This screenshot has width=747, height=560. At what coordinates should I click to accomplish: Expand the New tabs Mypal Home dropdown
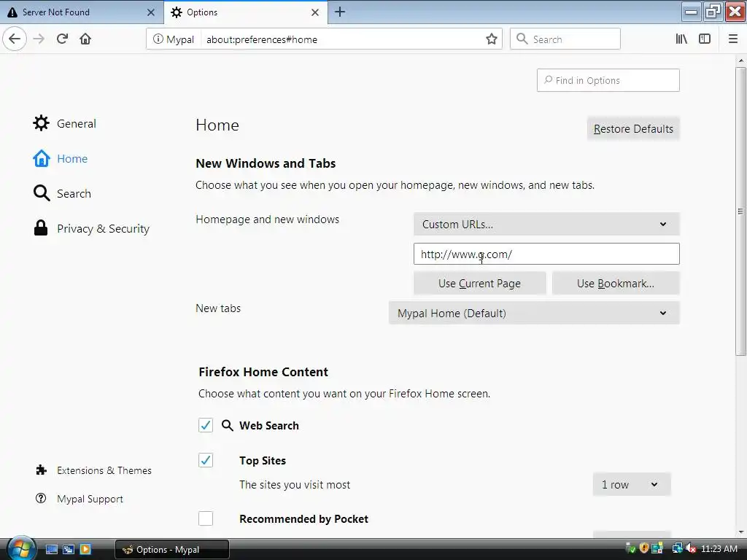(x=534, y=314)
